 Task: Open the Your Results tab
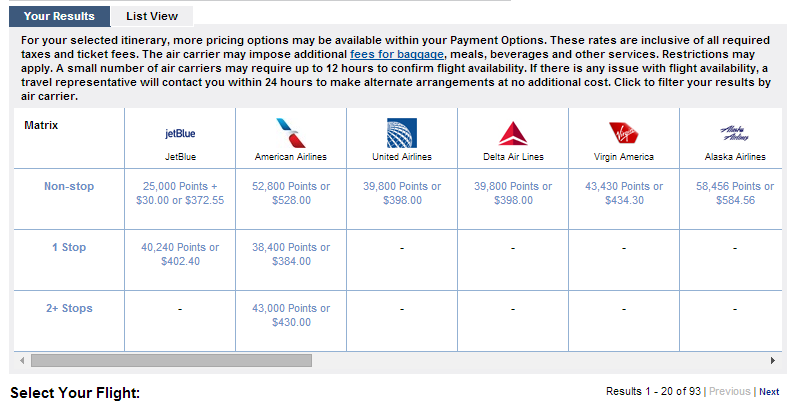tap(59, 16)
